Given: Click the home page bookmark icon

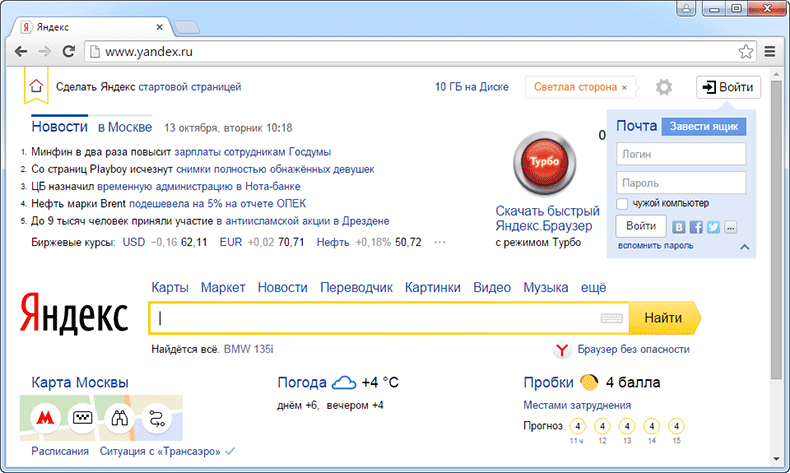Looking at the screenshot, I should 36,86.
